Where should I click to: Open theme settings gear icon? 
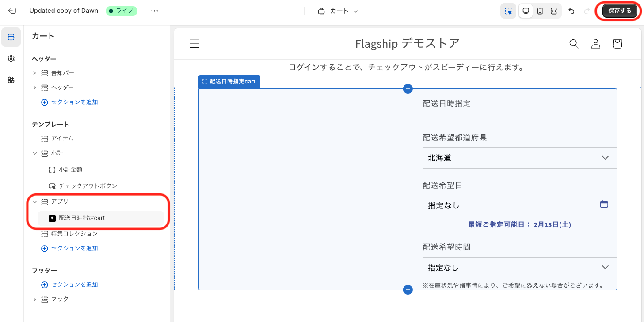tap(11, 59)
